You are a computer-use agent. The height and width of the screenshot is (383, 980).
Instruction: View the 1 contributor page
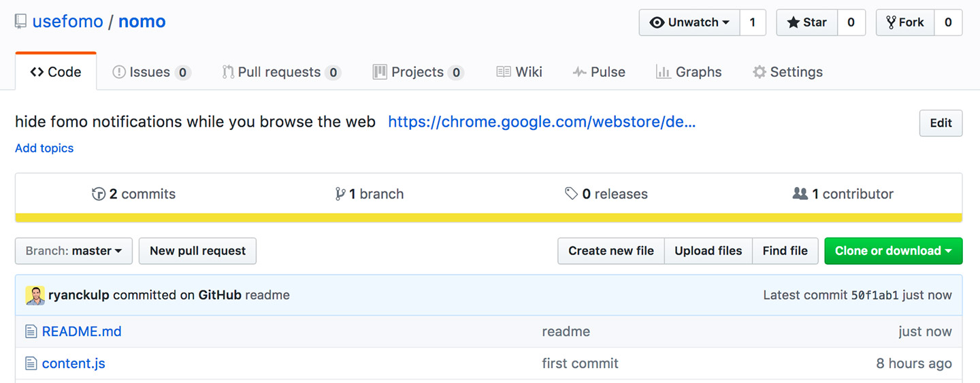[x=843, y=194]
